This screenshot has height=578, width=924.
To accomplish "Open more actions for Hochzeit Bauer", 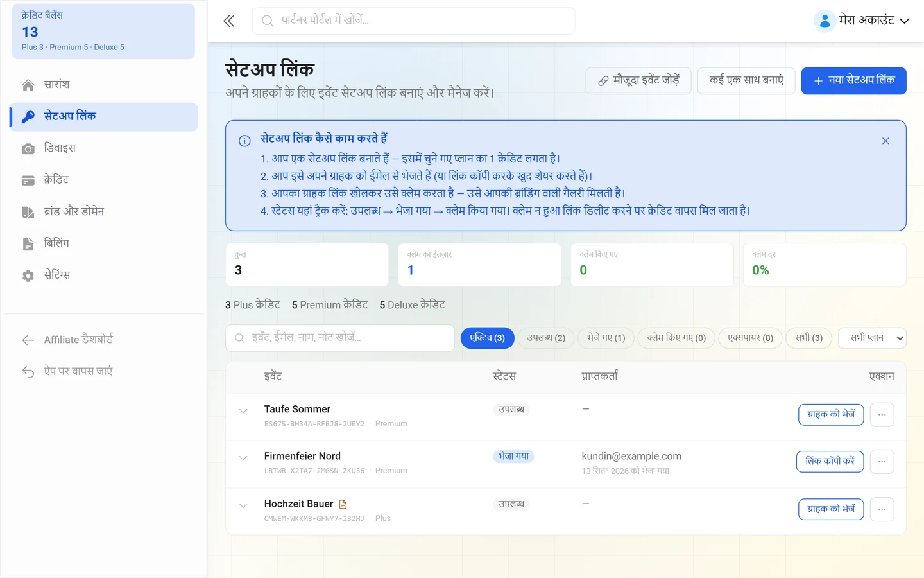I will point(882,509).
